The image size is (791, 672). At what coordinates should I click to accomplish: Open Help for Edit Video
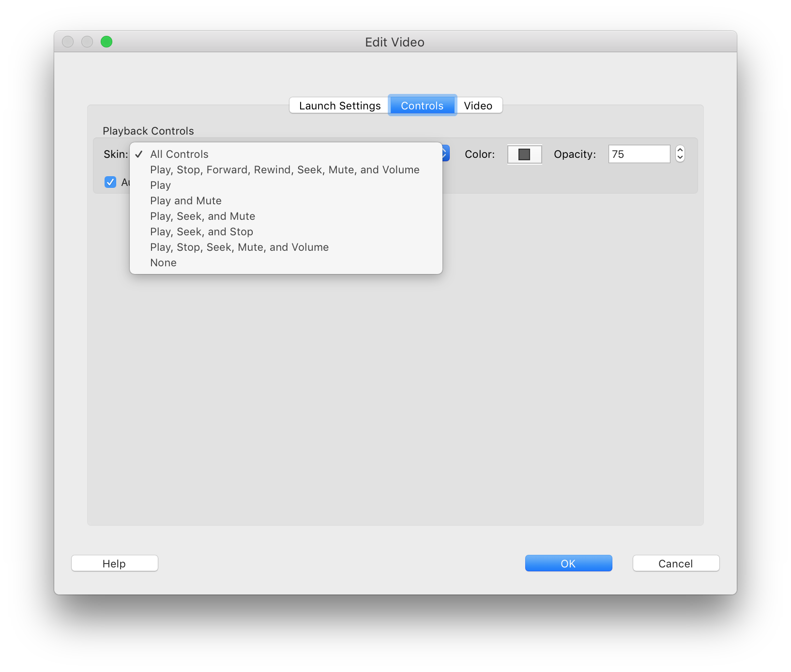(114, 564)
